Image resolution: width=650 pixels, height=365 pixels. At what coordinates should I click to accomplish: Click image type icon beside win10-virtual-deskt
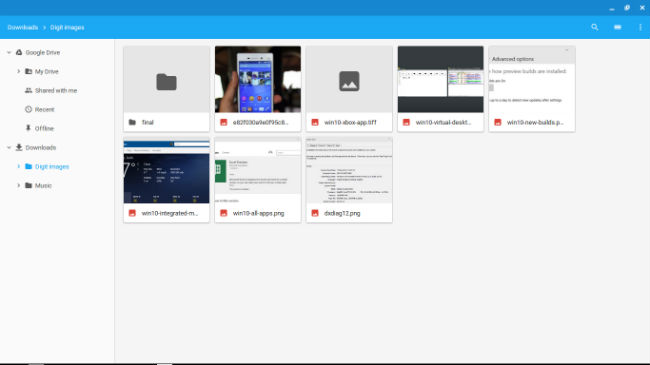tap(406, 122)
